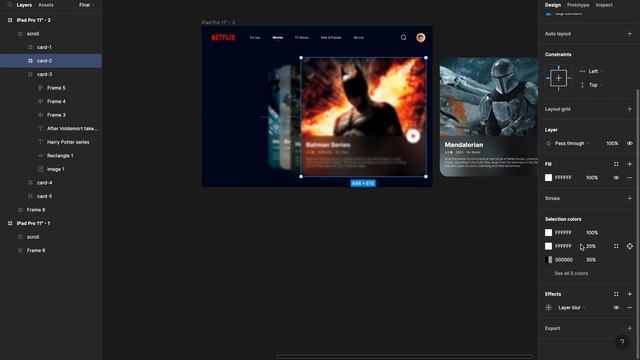Click See all 5 colors link
The image size is (640, 360).
tap(571, 273)
